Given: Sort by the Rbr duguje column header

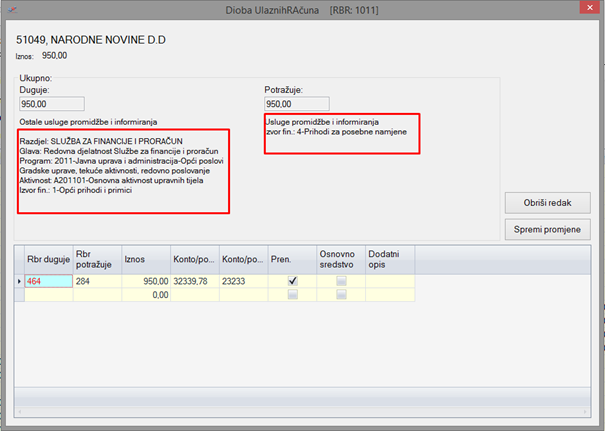Looking at the screenshot, I should [49, 260].
